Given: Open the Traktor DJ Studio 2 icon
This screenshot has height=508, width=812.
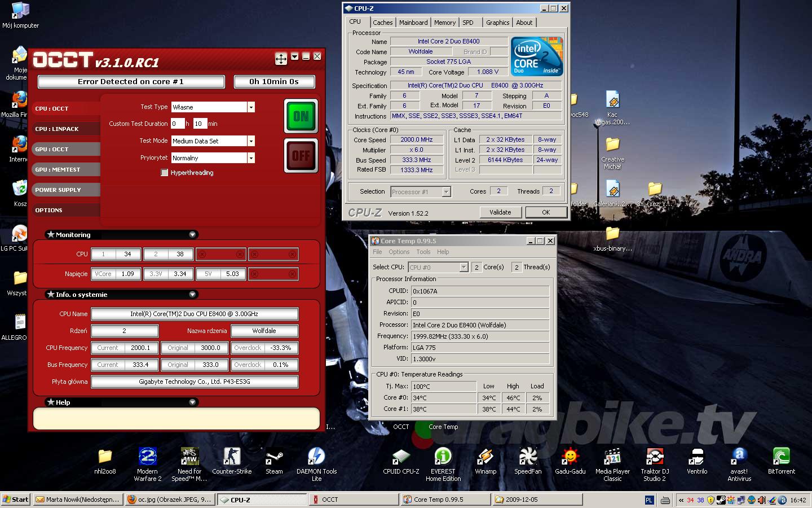Looking at the screenshot, I should (x=655, y=464).
